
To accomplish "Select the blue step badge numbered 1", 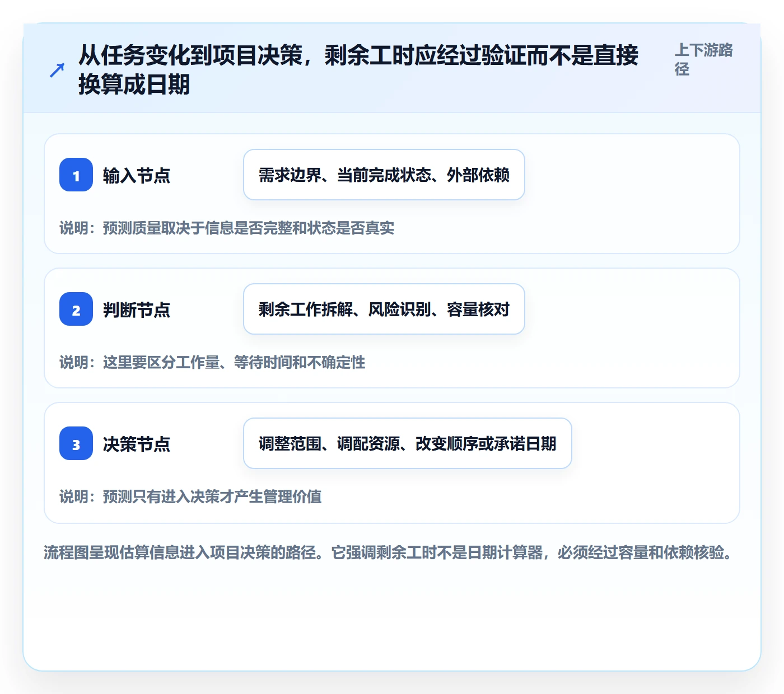I will (76, 175).
